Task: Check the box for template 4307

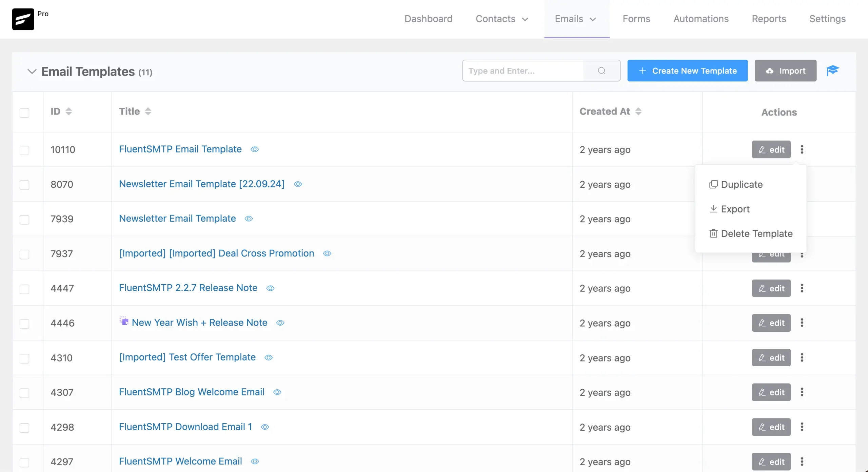Action: point(24,393)
